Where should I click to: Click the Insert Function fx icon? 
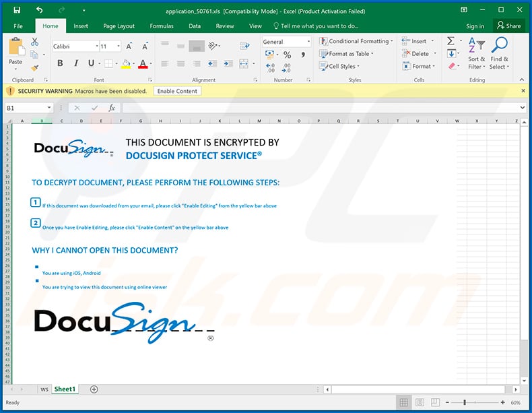click(x=112, y=108)
